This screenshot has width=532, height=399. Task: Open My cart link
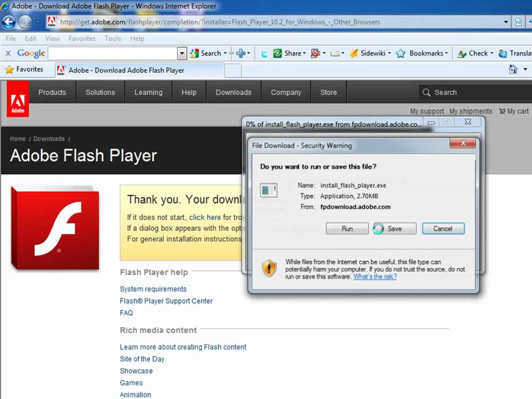(x=514, y=111)
